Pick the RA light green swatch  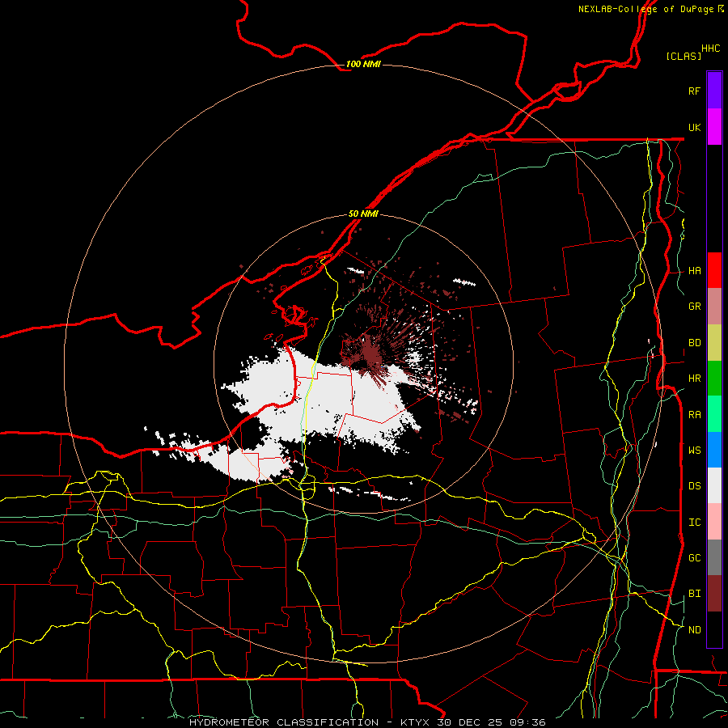tap(714, 414)
